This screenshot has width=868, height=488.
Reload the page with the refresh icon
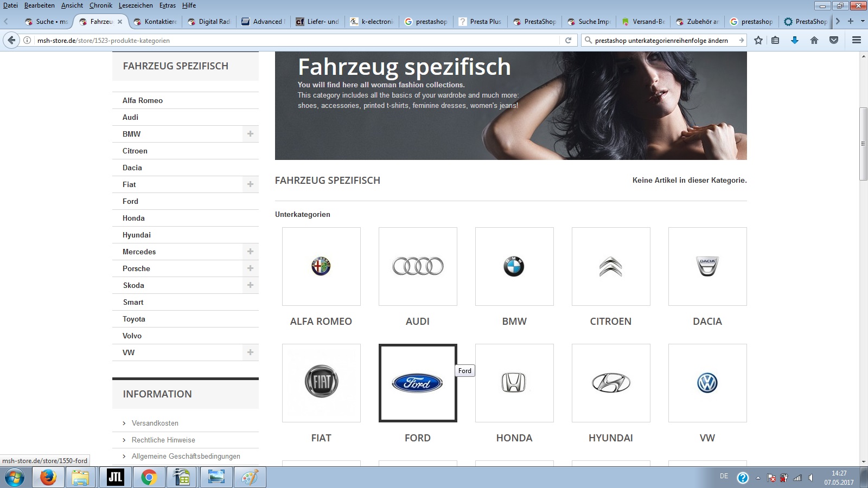click(x=568, y=40)
